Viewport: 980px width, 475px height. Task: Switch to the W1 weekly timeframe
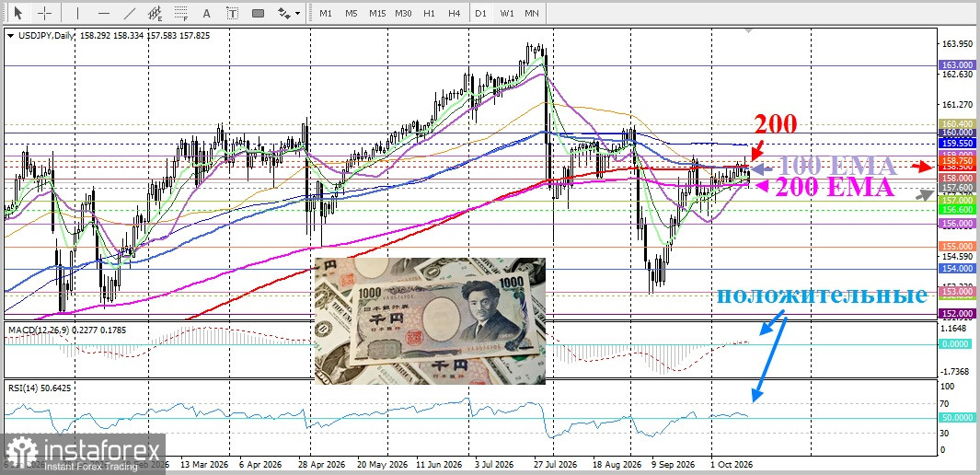(x=507, y=13)
